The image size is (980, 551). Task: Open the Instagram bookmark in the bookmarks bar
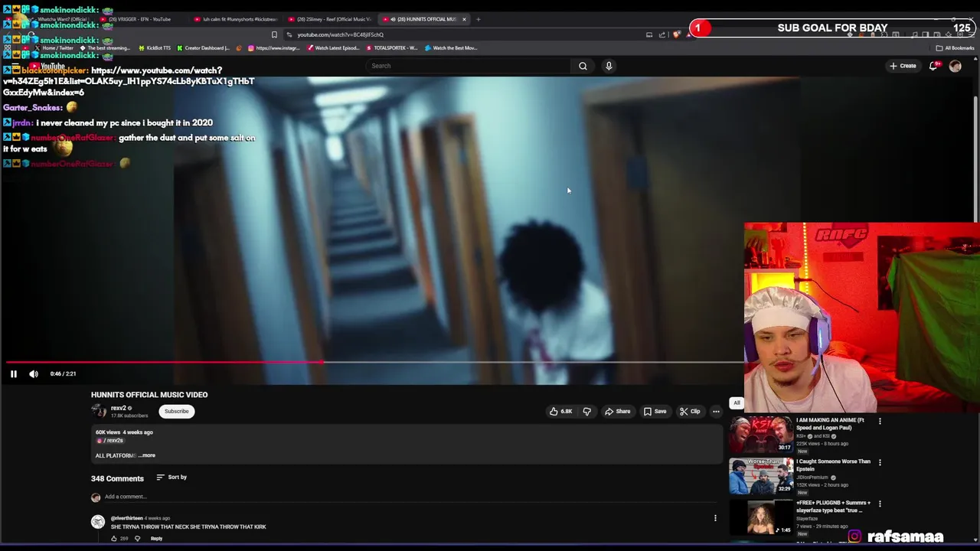[274, 48]
